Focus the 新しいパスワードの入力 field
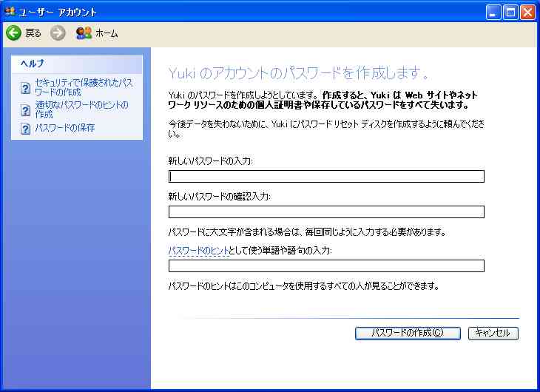 tap(326, 176)
